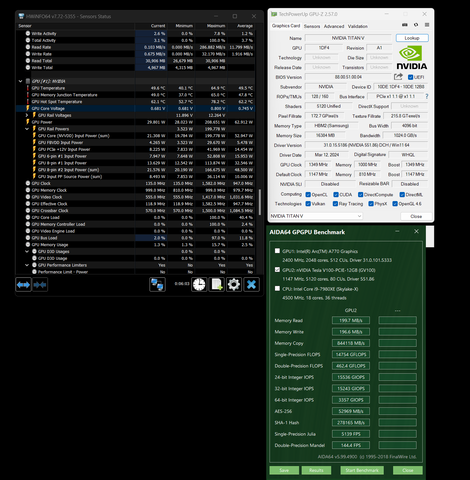
Task: Expand GPU Rail Voltages in HWiNFO
Action: (x=27, y=115)
